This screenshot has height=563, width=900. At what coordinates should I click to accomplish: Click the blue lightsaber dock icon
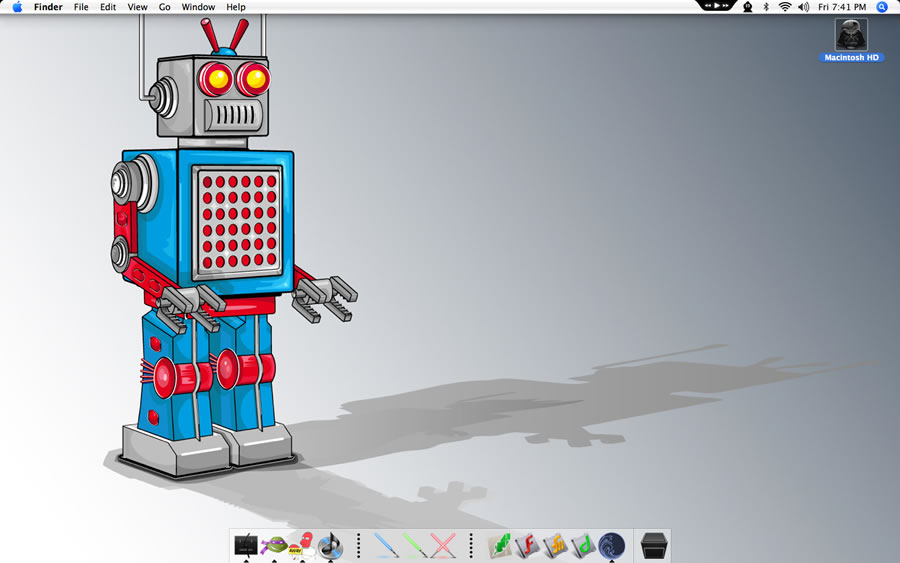386,545
